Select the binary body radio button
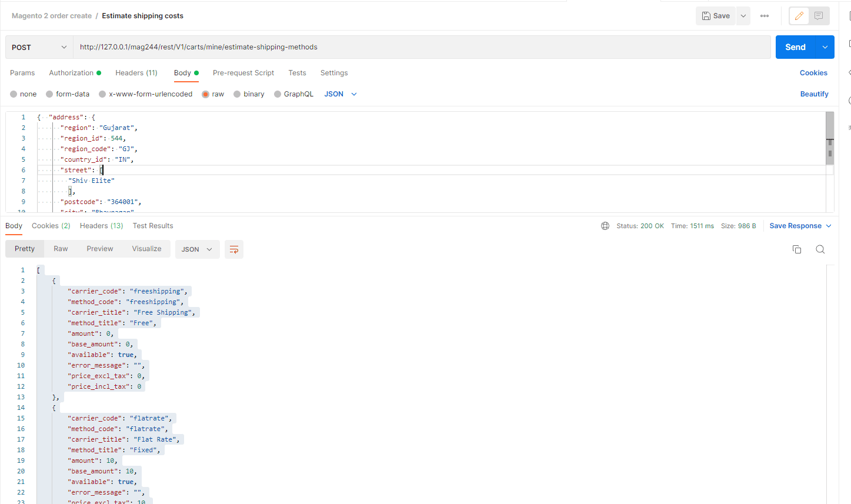Image resolution: width=851 pixels, height=504 pixels. (x=237, y=94)
